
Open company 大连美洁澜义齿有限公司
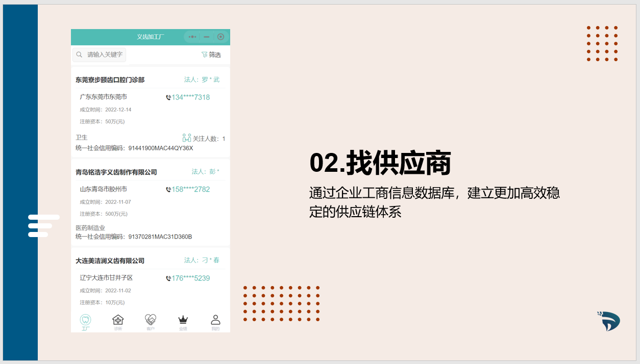coord(110,261)
